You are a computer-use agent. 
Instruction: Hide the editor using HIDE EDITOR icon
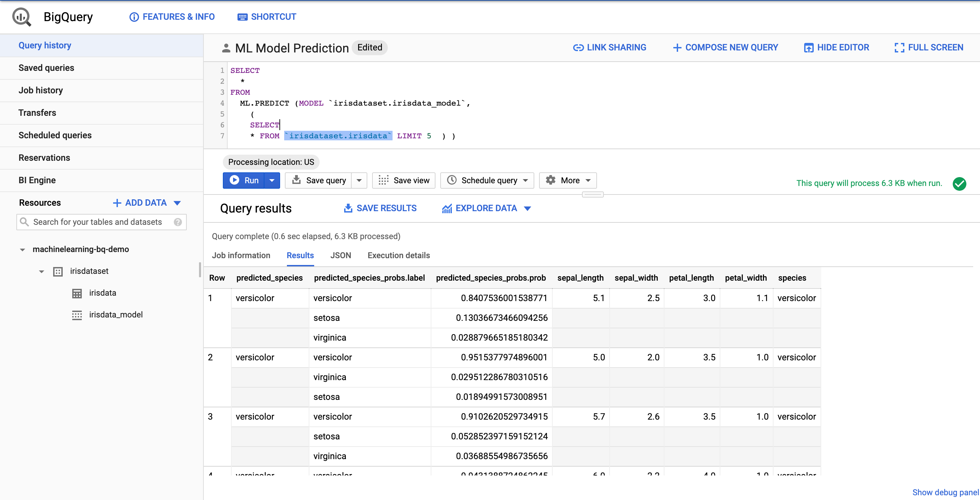coord(809,47)
